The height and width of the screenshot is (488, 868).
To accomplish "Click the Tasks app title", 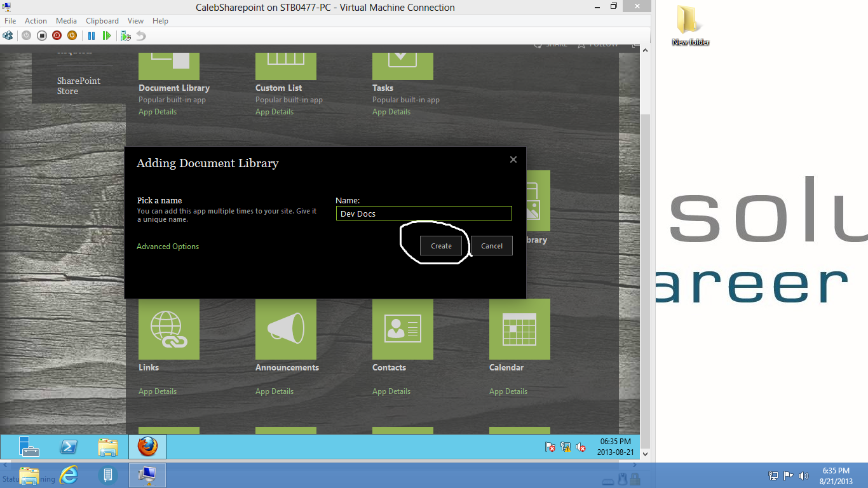I will click(383, 88).
